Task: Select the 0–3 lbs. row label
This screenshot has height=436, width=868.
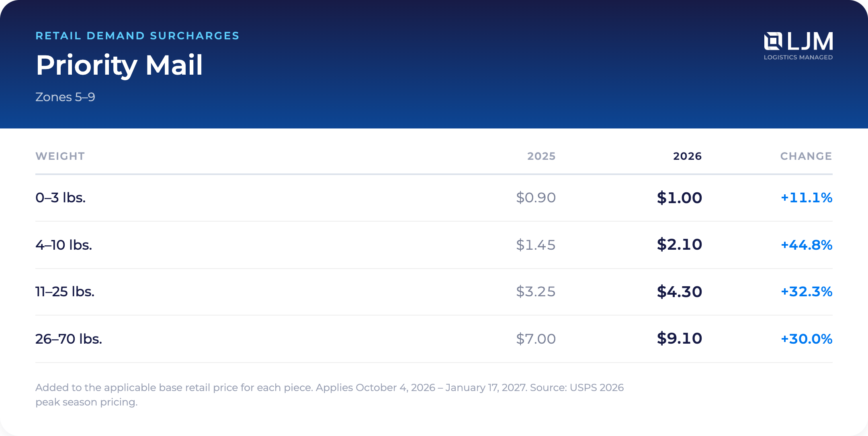Action: pyautogui.click(x=61, y=198)
